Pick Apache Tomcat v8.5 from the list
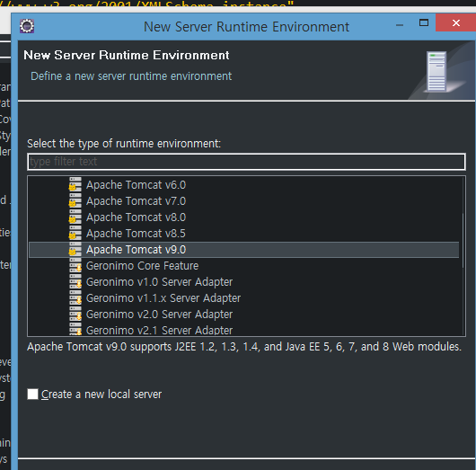The width and height of the screenshot is (476, 470). [x=136, y=234]
